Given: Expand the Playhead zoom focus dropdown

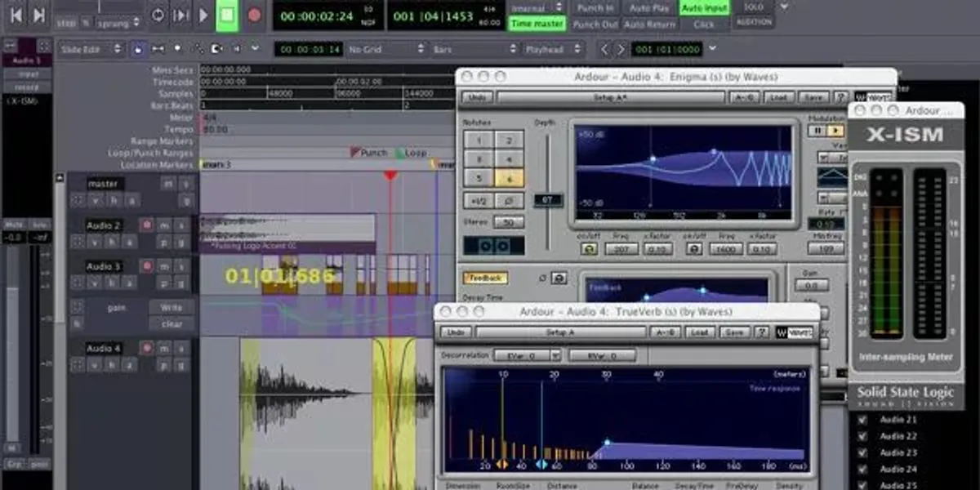Looking at the screenshot, I should click(x=553, y=50).
